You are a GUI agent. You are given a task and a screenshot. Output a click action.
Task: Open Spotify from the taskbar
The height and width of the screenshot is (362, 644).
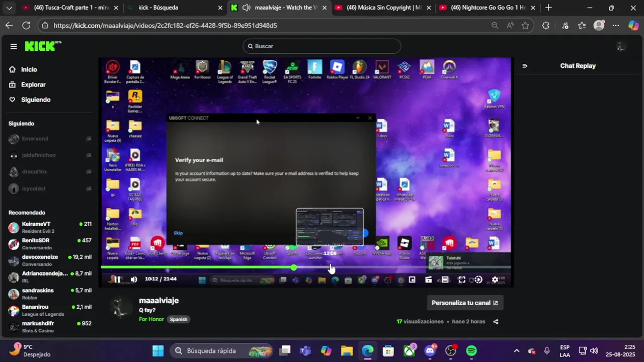[x=471, y=350]
